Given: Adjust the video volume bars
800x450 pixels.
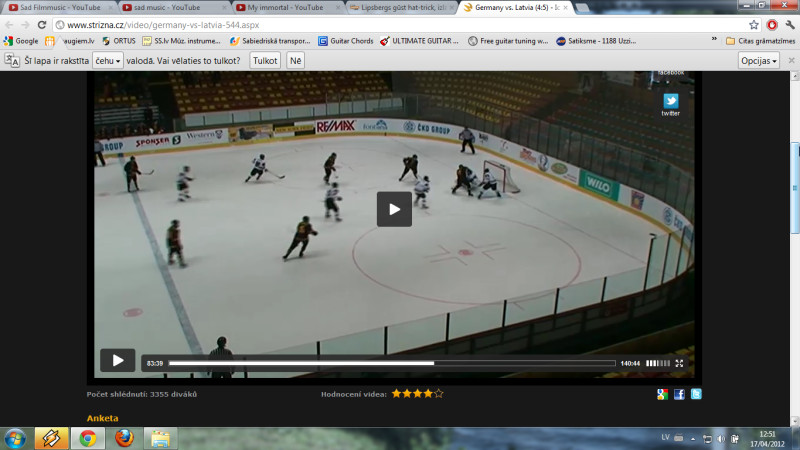Looking at the screenshot, I should (658, 363).
